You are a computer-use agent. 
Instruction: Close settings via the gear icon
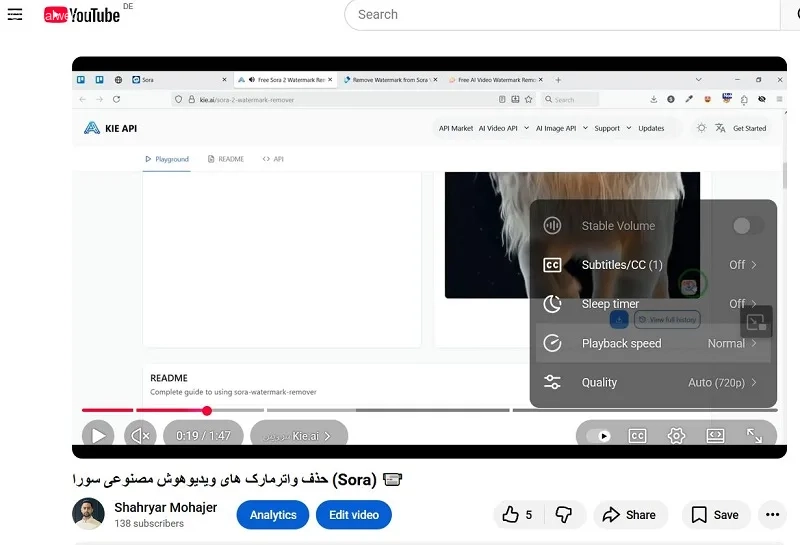point(676,435)
